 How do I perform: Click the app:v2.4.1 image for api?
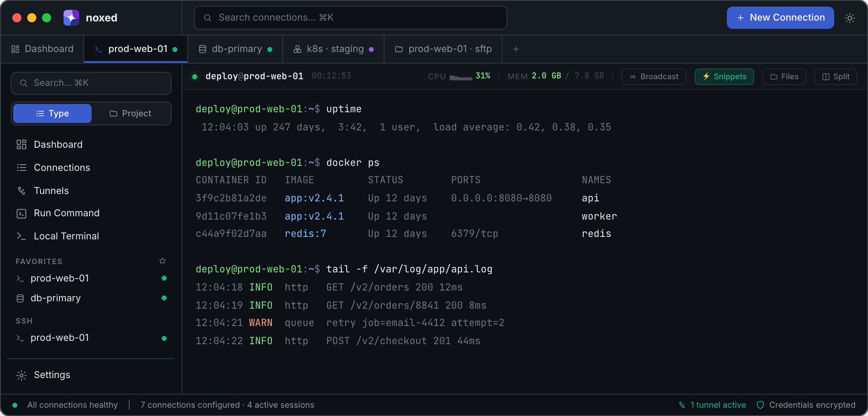click(x=314, y=198)
